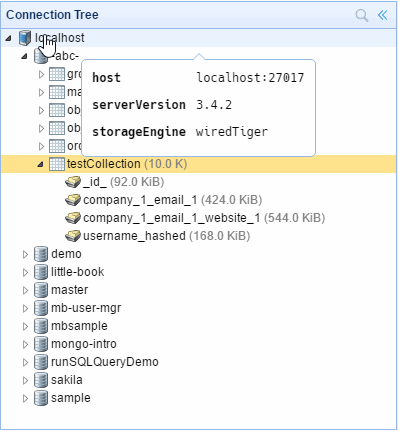
Task: Click the localhost server icon
Action: (x=25, y=38)
